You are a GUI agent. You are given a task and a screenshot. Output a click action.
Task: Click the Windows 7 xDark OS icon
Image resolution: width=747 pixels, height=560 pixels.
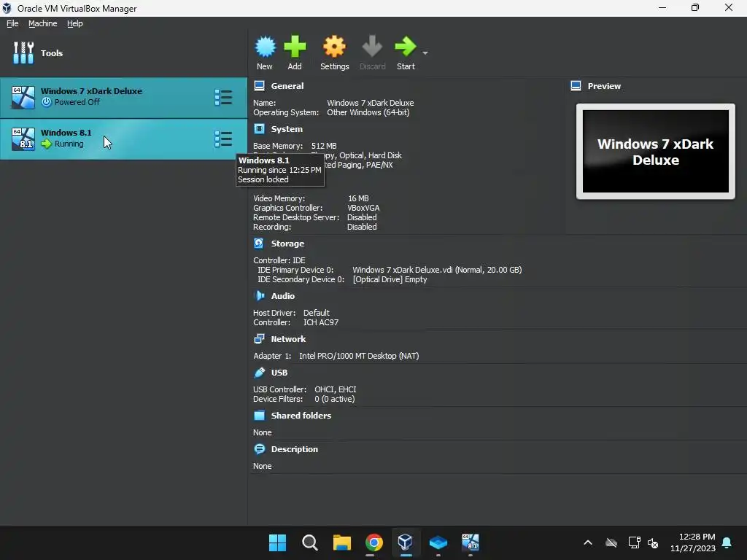point(23,98)
